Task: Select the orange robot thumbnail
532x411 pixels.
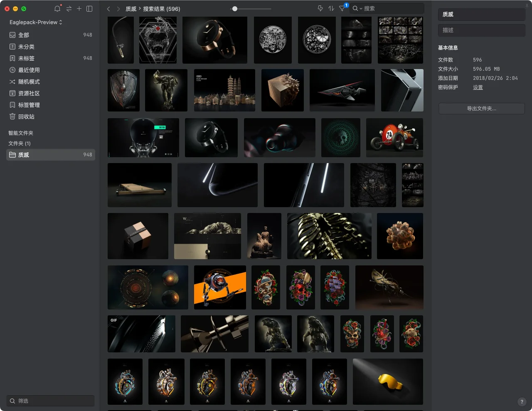Action: [x=220, y=287]
